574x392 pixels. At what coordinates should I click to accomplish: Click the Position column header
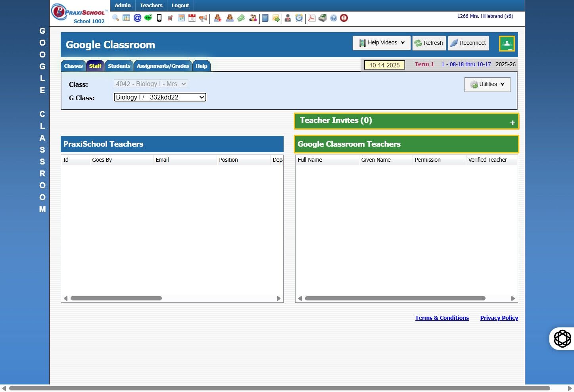(x=244, y=160)
